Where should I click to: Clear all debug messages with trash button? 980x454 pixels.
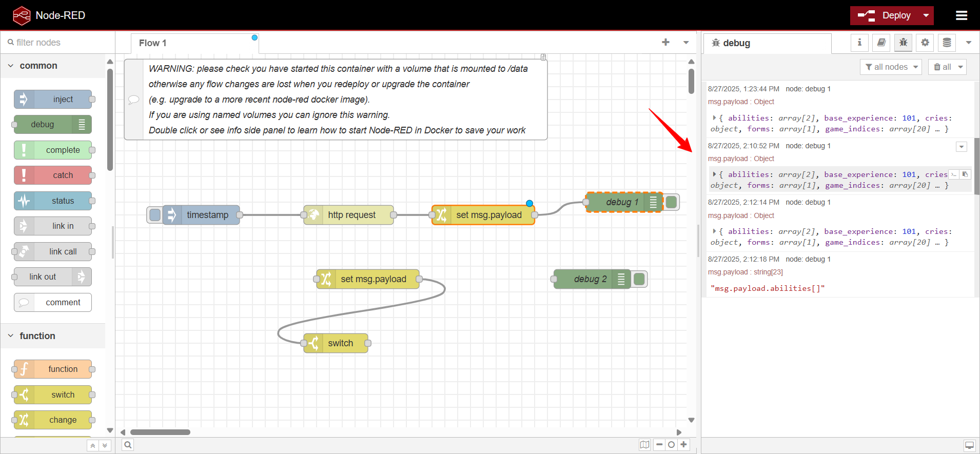942,67
